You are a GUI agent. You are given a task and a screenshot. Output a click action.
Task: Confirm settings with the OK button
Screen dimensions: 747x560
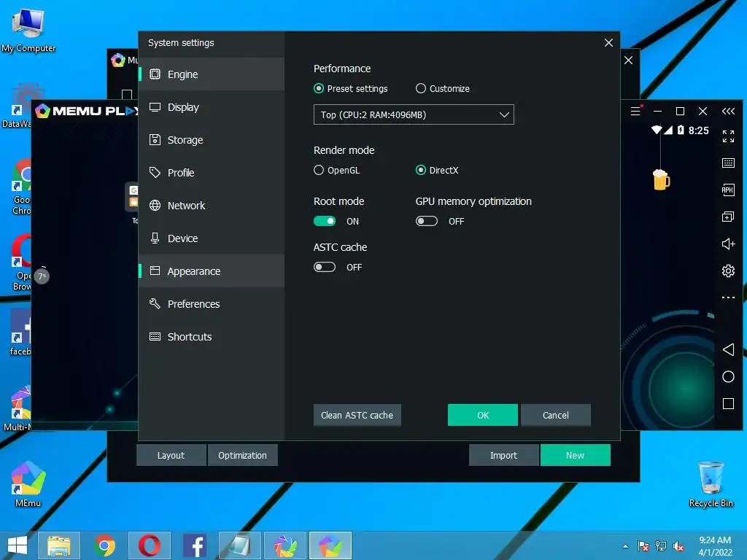483,415
